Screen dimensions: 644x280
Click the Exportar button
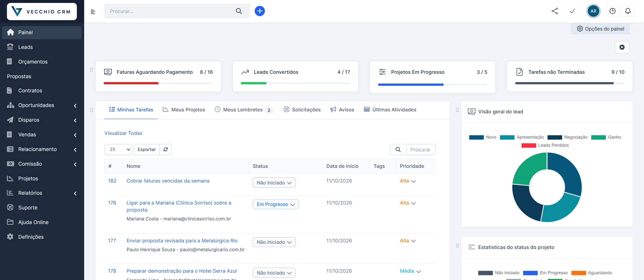[147, 149]
